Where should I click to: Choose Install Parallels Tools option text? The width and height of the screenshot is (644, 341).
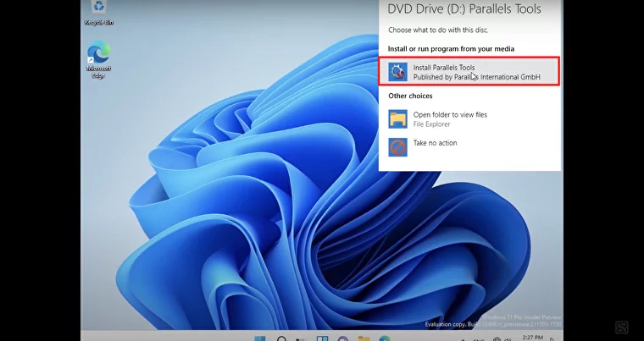[443, 68]
